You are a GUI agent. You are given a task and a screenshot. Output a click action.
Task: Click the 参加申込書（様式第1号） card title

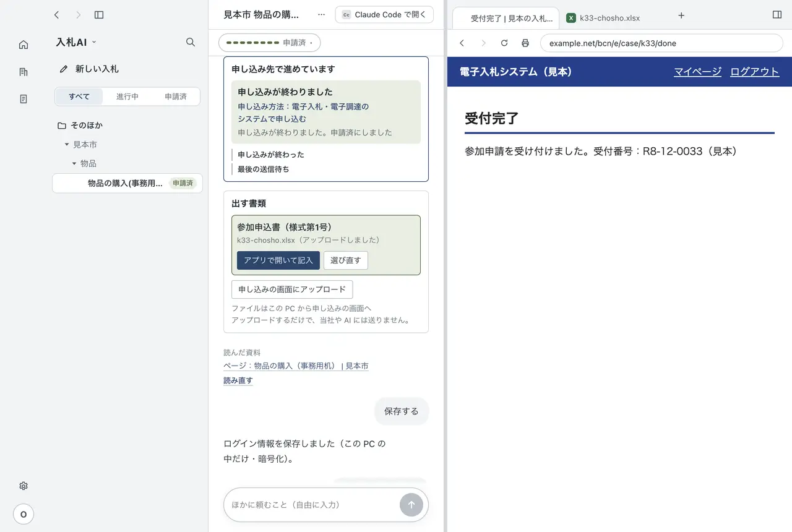point(285,227)
